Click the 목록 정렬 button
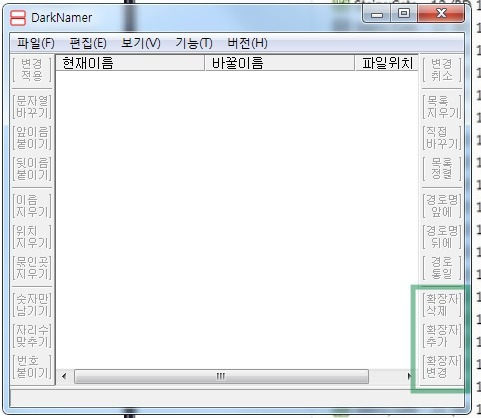The image size is (481, 418). pyautogui.click(x=442, y=169)
